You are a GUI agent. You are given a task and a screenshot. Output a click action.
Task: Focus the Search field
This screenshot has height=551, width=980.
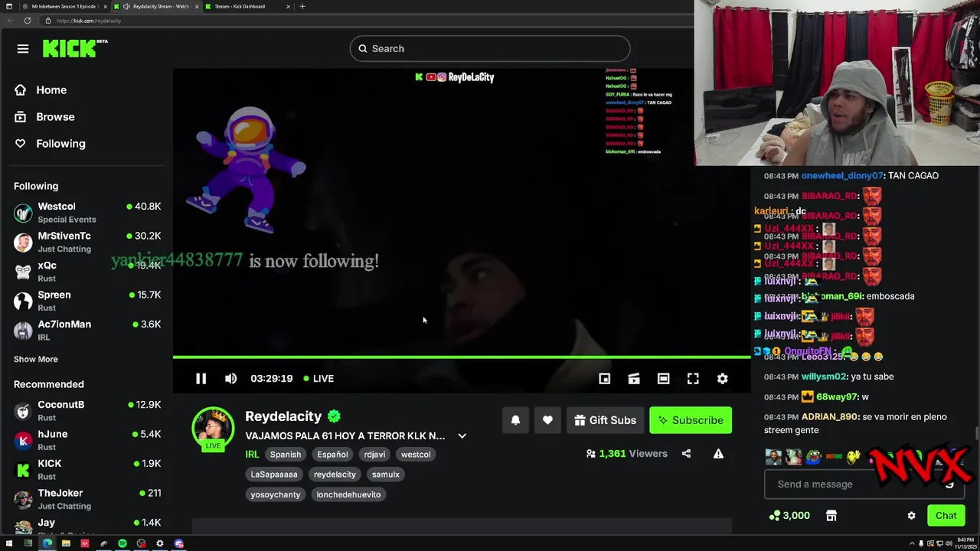coord(490,49)
